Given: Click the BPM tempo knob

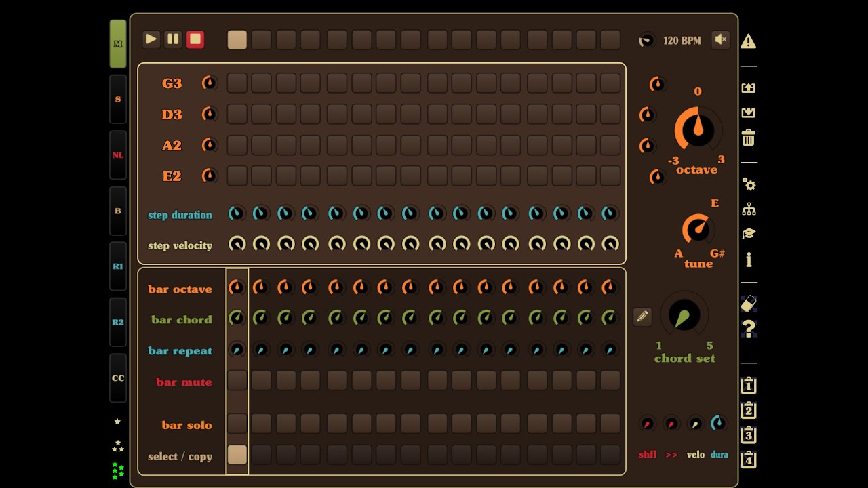Looking at the screenshot, I should (647, 41).
